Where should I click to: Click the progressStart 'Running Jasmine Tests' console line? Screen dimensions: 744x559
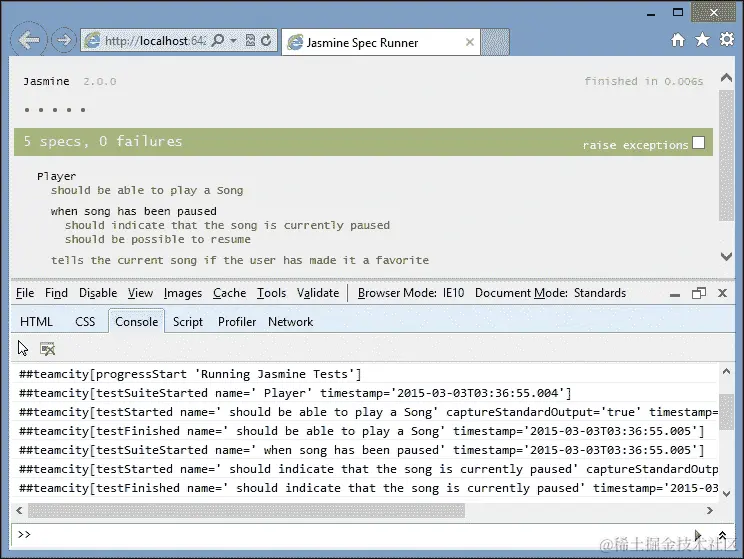pyautogui.click(x=190, y=374)
